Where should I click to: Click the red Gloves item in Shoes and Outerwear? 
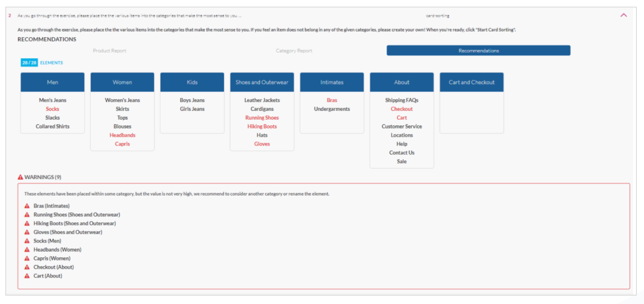coord(262,144)
